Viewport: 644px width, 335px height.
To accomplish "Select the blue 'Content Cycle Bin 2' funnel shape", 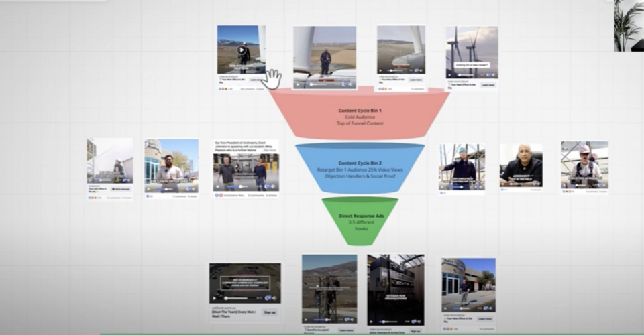I will tap(360, 168).
